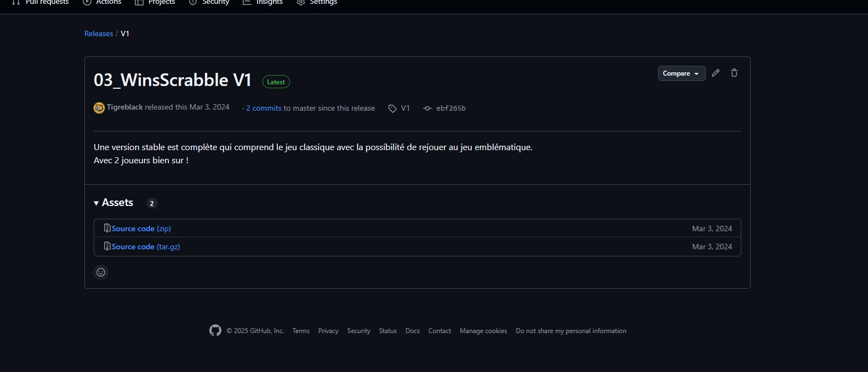
Task: Open the Terms footer link
Action: tap(301, 331)
